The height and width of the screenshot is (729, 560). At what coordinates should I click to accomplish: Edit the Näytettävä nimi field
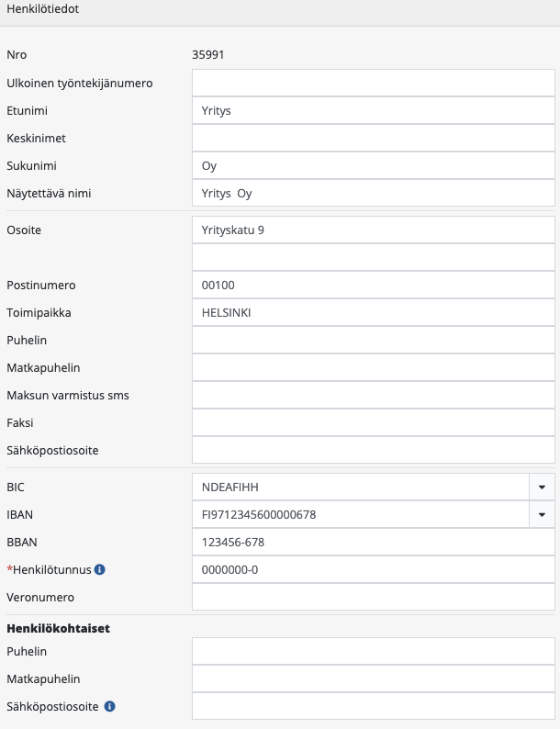374,193
